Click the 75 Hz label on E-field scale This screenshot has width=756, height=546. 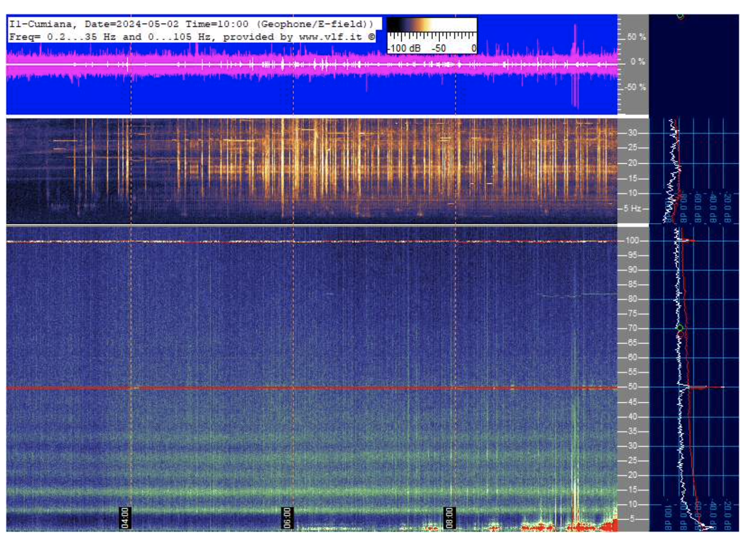click(632, 314)
